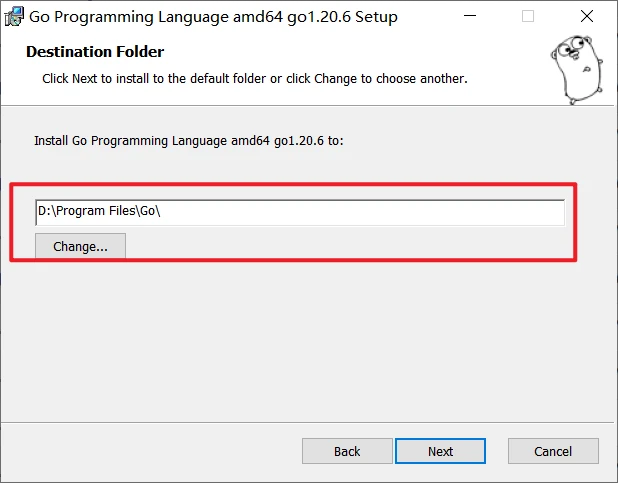Go to previous step with Back

pos(347,451)
